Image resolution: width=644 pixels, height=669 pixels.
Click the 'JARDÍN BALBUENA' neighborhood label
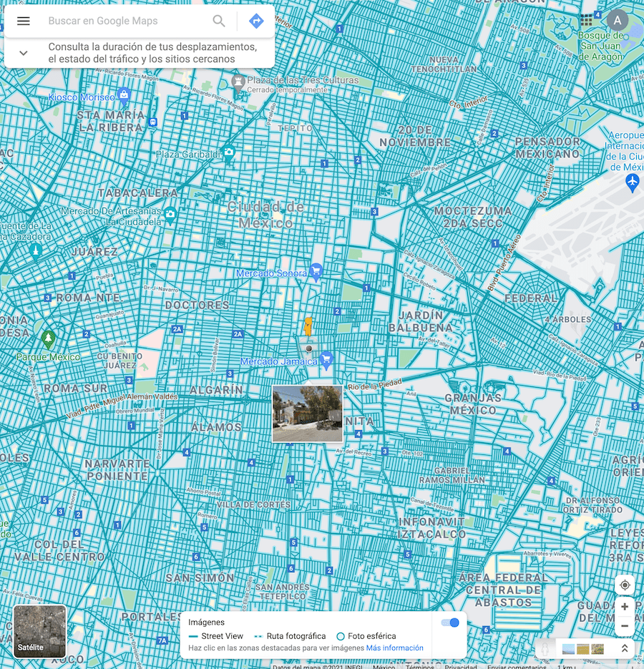click(421, 321)
